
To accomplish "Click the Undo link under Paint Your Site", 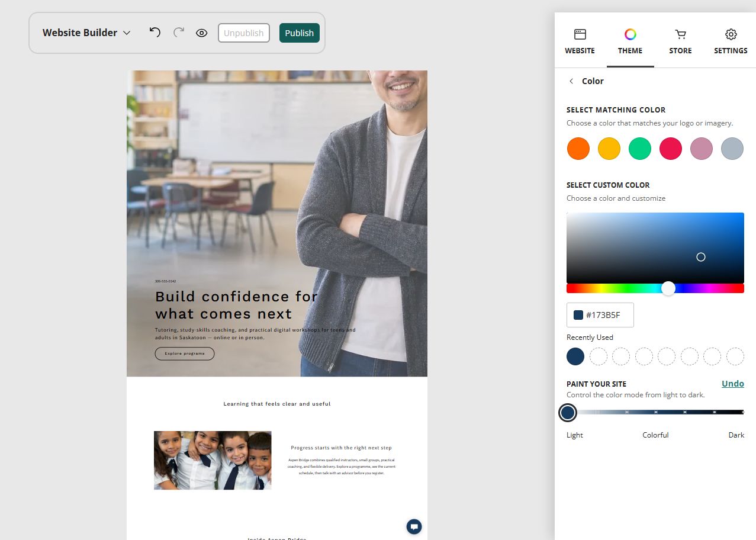I will (x=732, y=384).
